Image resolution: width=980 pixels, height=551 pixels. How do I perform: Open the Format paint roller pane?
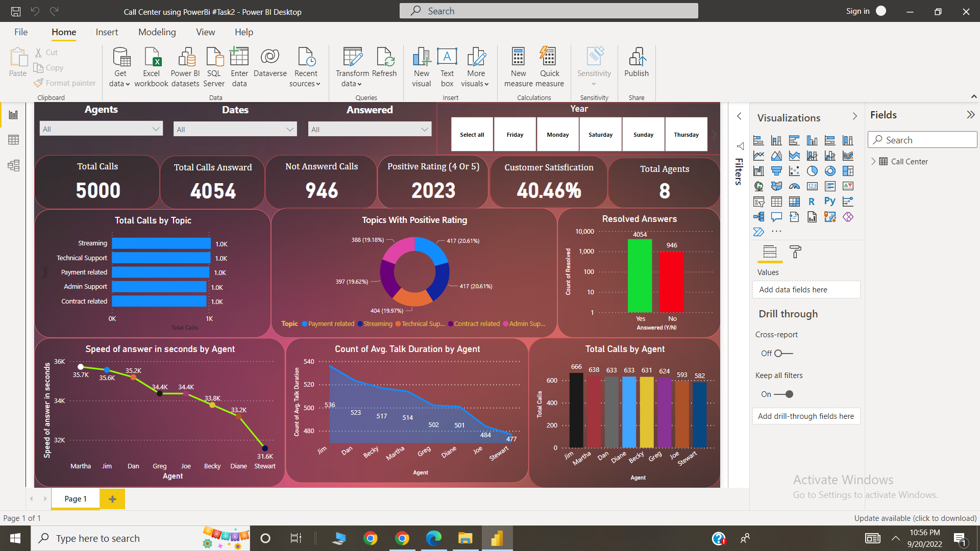point(795,252)
